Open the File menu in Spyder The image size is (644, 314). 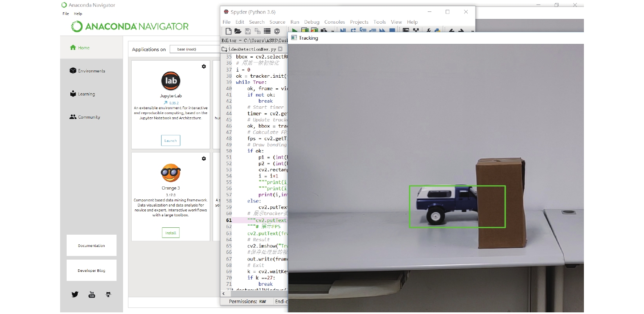pyautogui.click(x=227, y=22)
